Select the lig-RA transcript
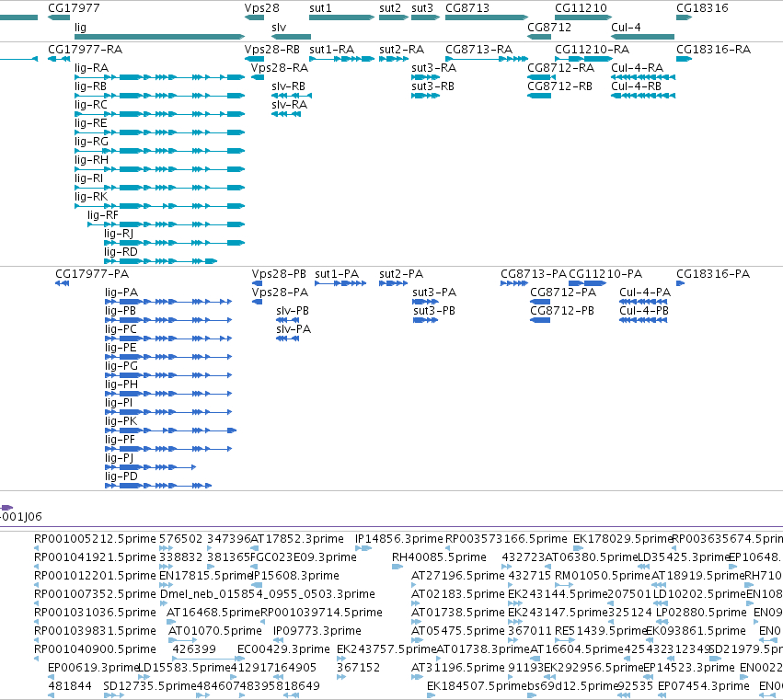783x700 pixels. pyautogui.click(x=160, y=77)
